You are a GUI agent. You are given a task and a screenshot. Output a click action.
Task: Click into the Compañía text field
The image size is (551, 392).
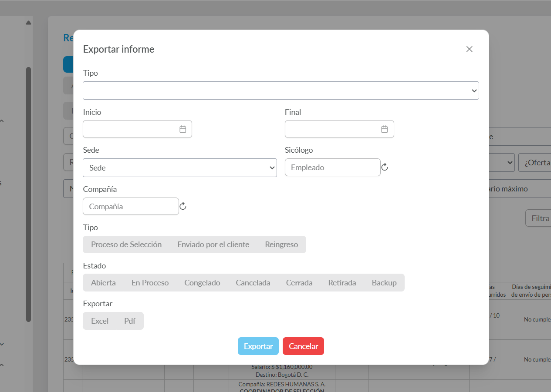[131, 207]
